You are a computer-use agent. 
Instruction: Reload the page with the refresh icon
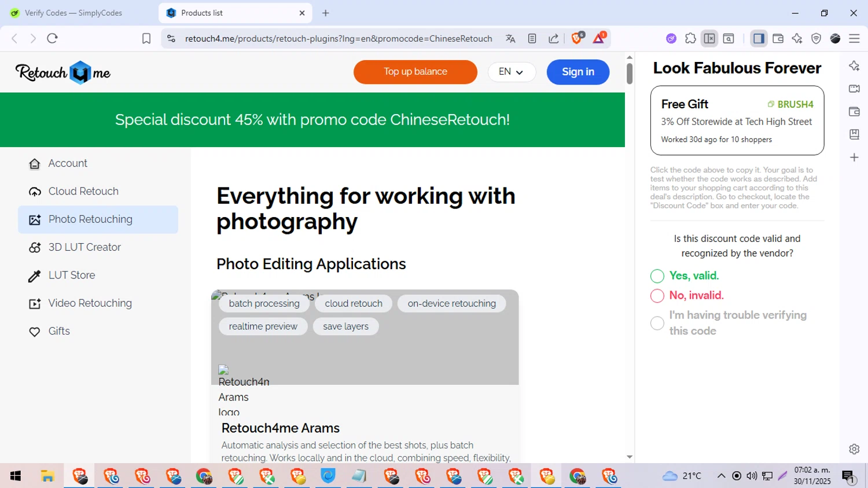pyautogui.click(x=53, y=38)
